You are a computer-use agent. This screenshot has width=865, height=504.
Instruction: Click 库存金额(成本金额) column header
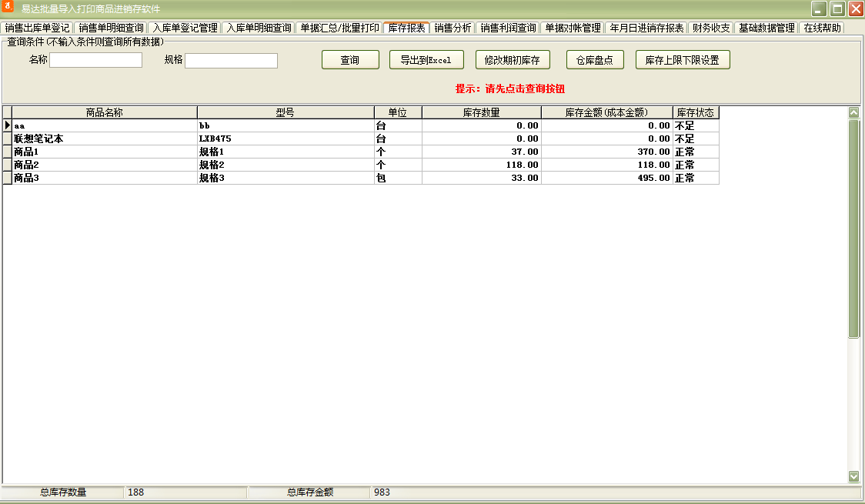pos(607,112)
